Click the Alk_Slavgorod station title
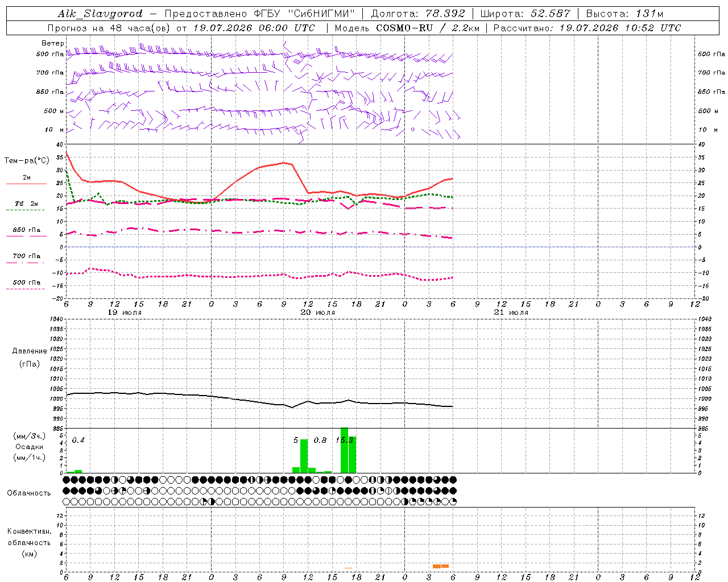This screenshot has height=582, width=728. tap(100, 14)
